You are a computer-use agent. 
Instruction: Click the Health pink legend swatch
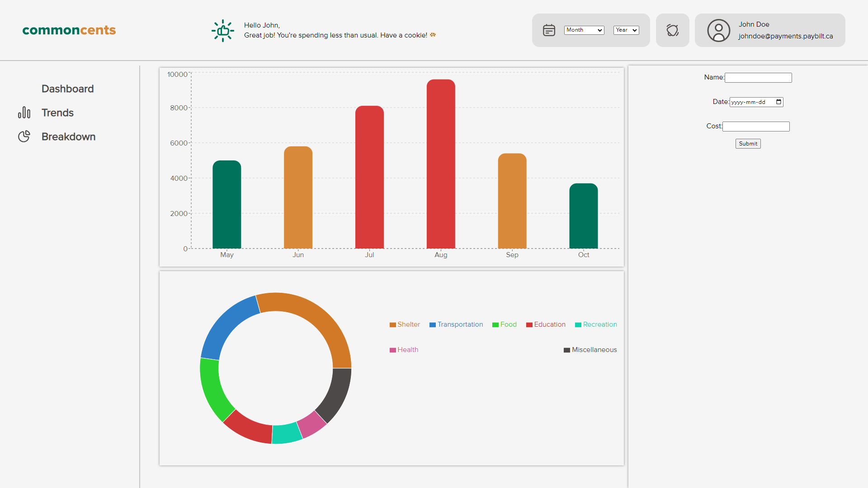click(x=392, y=350)
